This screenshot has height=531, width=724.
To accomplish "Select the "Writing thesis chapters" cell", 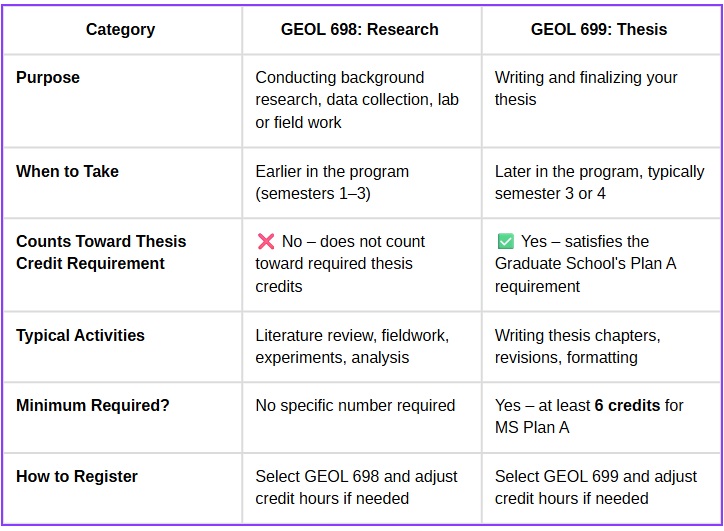I will 577,347.
